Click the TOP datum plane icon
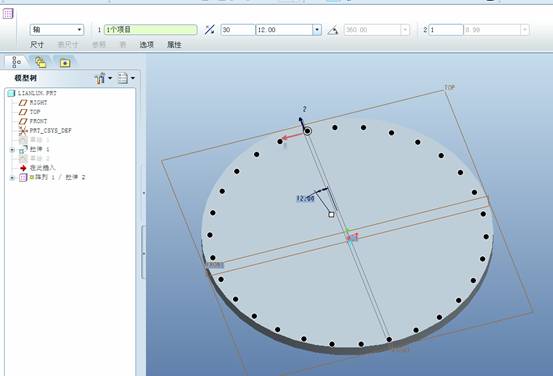 [23, 112]
